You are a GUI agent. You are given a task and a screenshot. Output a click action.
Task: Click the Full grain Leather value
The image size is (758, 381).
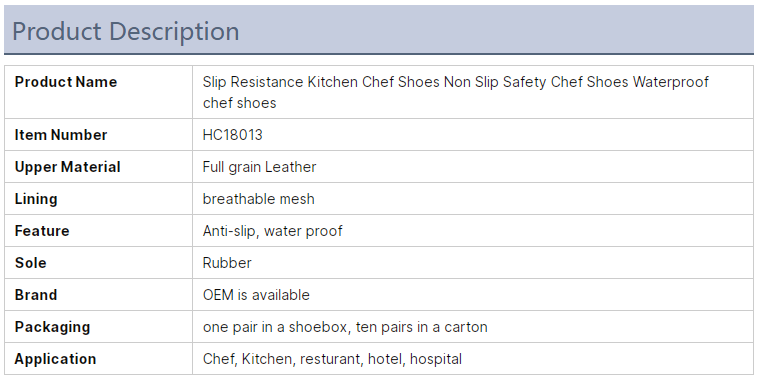click(259, 167)
